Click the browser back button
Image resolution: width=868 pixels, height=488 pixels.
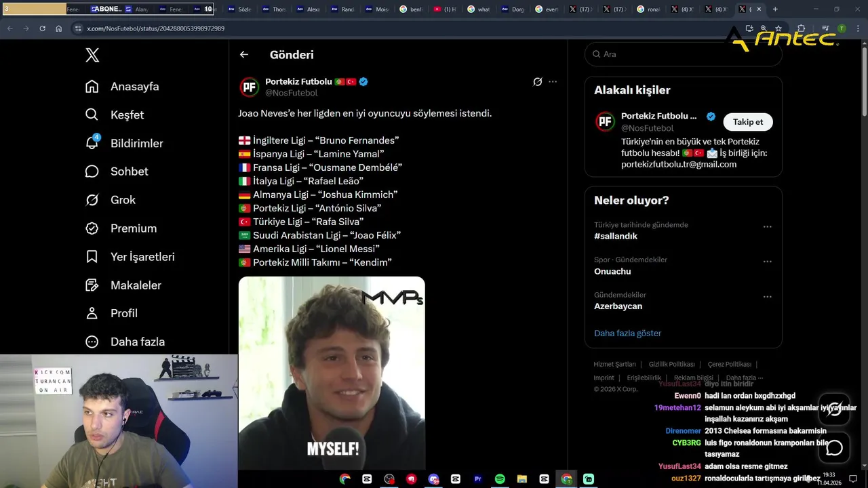click(x=9, y=28)
